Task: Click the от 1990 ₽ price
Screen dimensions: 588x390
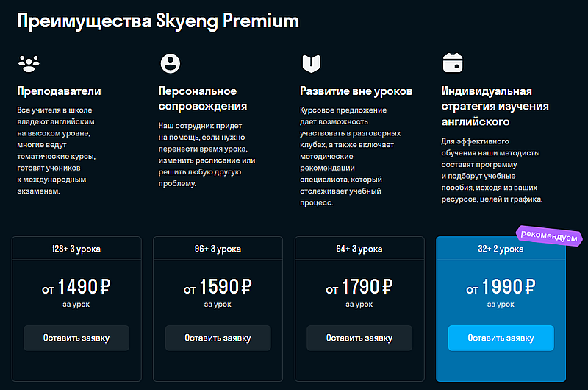Action: [x=501, y=287]
